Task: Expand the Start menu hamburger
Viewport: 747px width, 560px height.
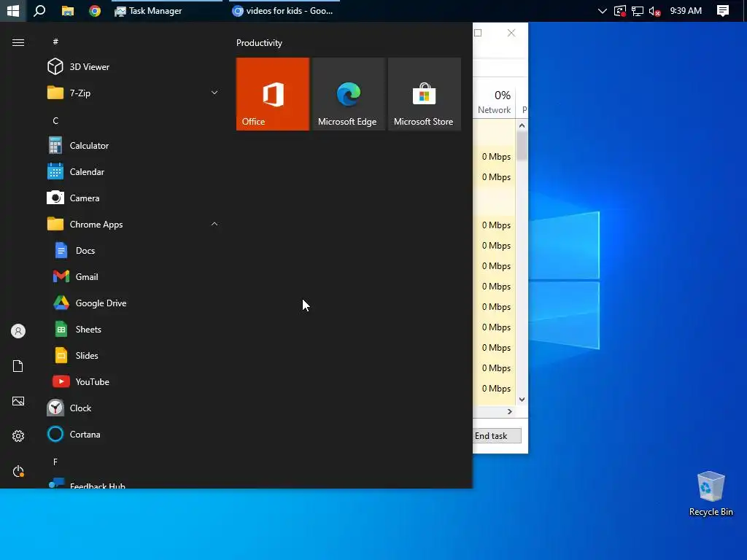Action: point(18,43)
